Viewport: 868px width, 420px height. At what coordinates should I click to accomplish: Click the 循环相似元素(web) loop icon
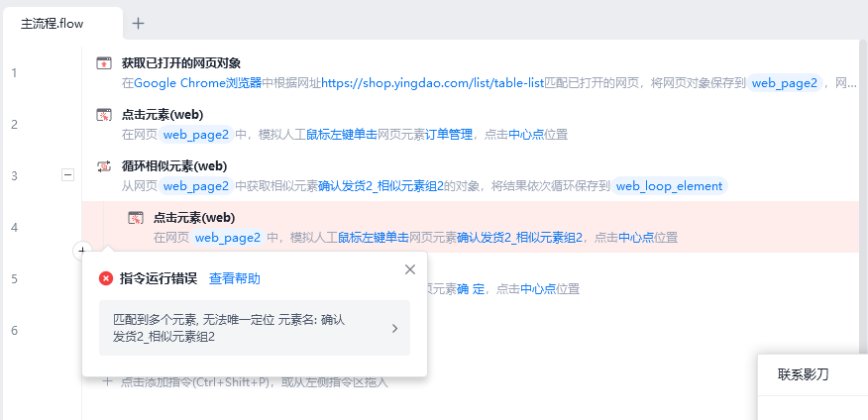[x=103, y=166]
